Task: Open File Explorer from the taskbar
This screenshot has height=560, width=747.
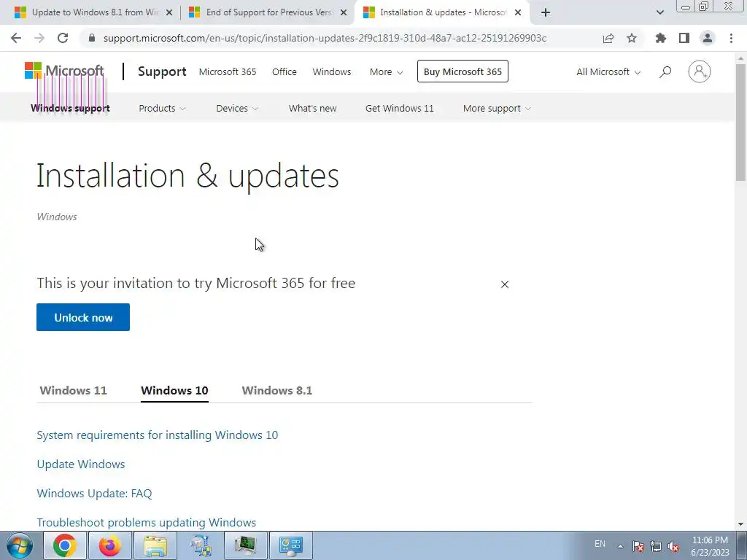Action: pyautogui.click(x=155, y=545)
